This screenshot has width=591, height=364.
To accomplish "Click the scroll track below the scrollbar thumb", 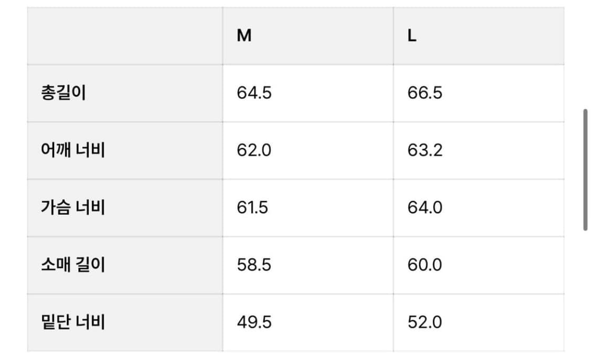I will (x=585, y=294).
